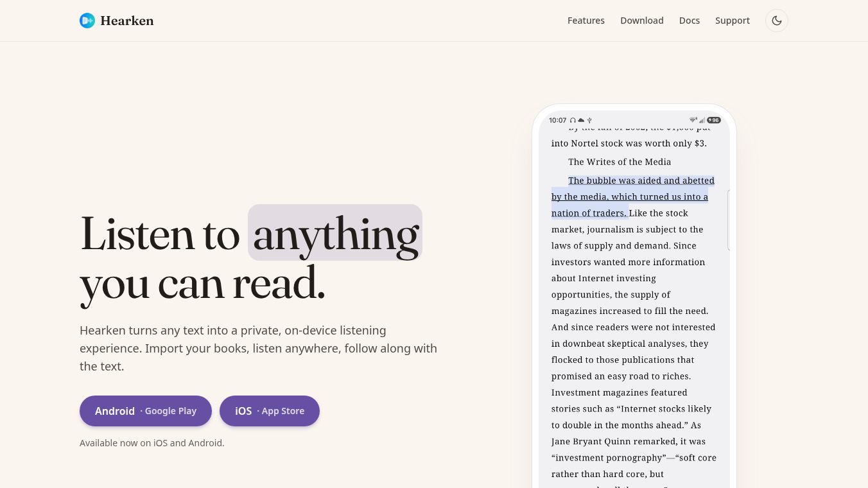
Task: Click the phone screen scrollbar handle
Action: [729, 220]
